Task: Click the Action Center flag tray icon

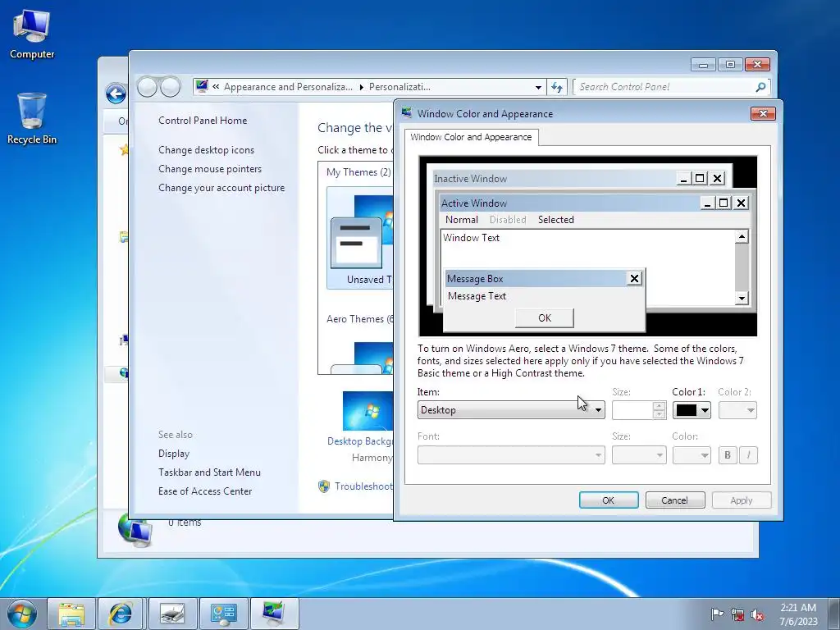Action: (717, 614)
